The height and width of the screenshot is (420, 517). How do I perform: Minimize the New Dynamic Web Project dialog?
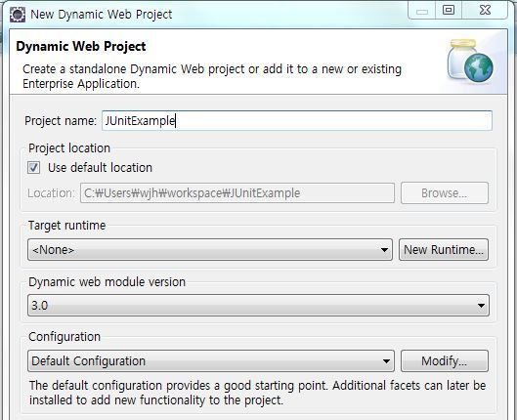(x=421, y=11)
